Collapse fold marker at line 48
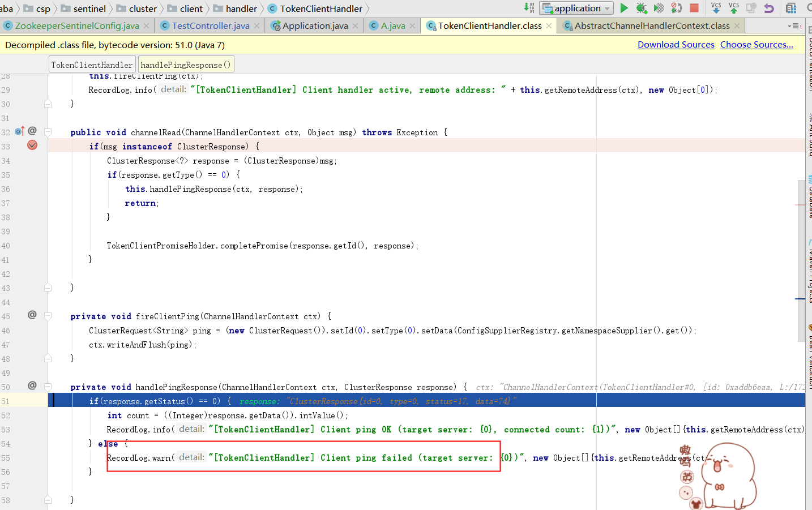Image resolution: width=812 pixels, height=510 pixels. click(x=48, y=358)
